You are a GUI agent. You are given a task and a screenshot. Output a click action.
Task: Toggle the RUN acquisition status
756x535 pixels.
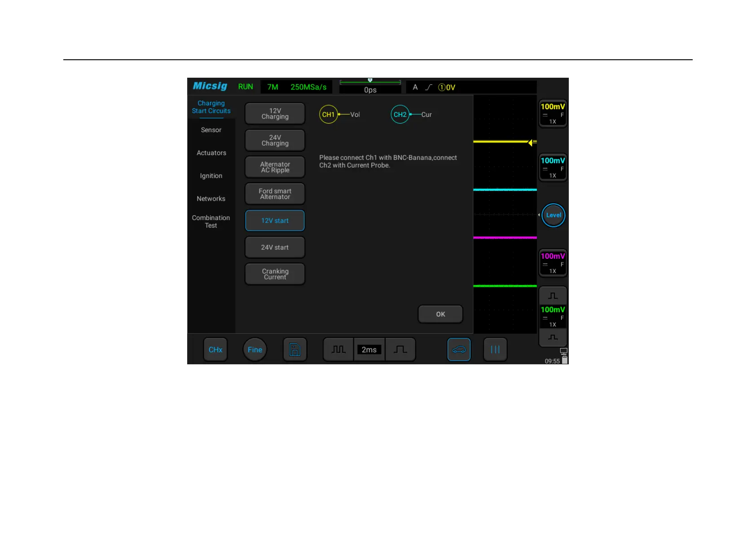[246, 87]
